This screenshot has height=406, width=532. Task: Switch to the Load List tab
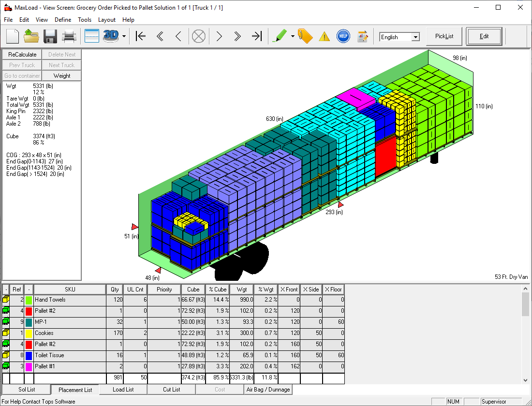123,390
